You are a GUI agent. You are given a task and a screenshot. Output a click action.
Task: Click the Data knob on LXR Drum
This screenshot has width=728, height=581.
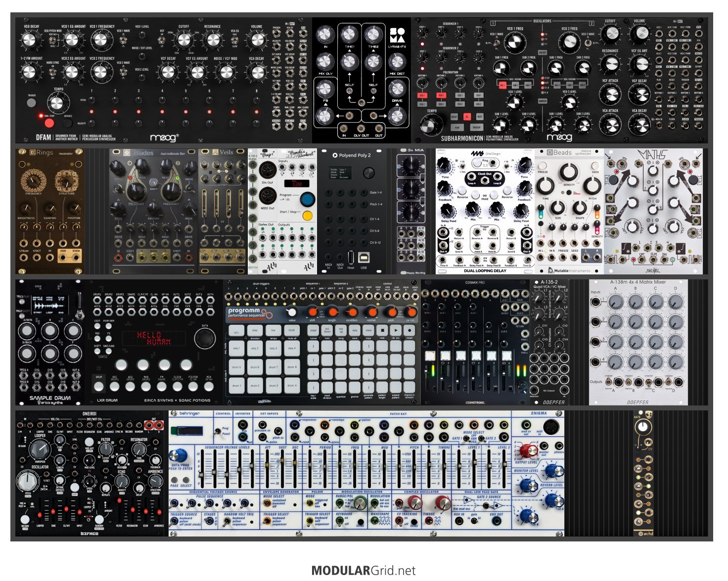tap(205, 338)
